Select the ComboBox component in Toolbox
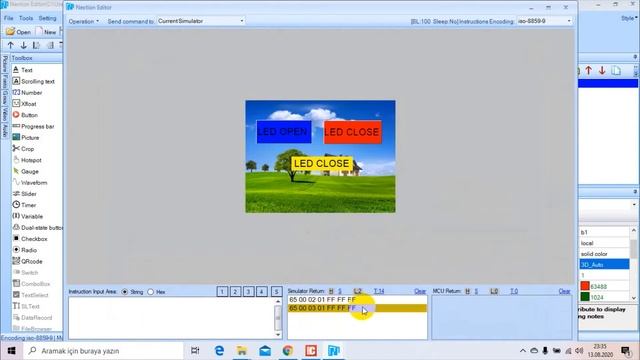 pos(31,284)
